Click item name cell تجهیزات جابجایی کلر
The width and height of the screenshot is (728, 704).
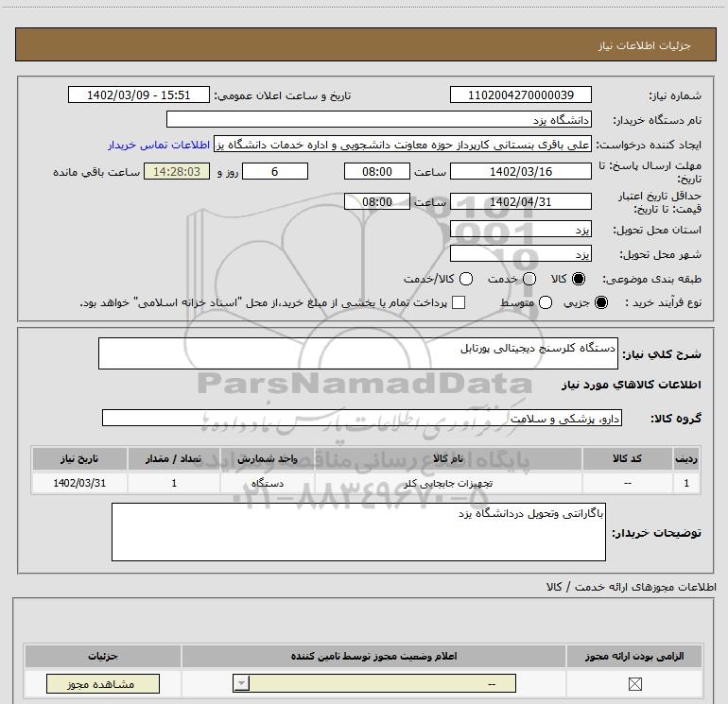[x=448, y=483]
